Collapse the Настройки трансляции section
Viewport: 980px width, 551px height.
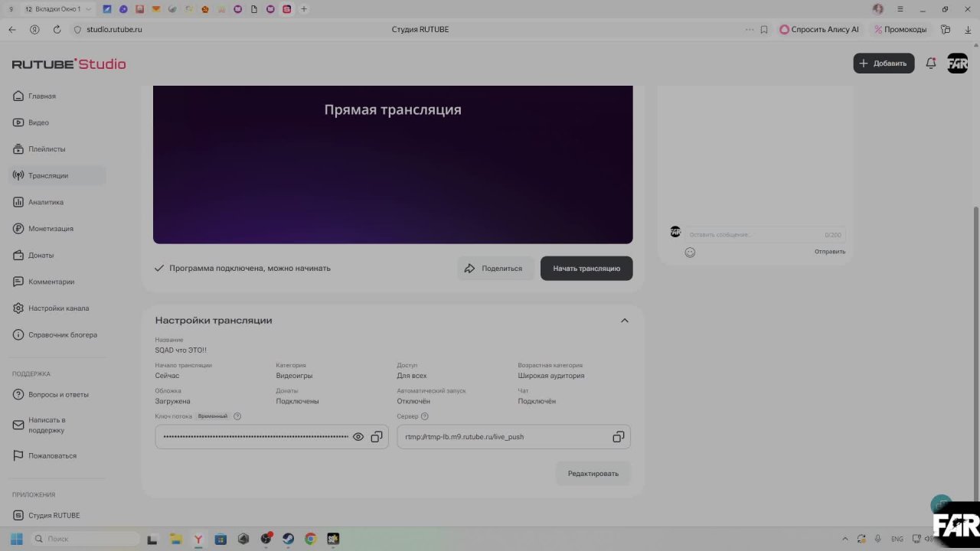[625, 321]
